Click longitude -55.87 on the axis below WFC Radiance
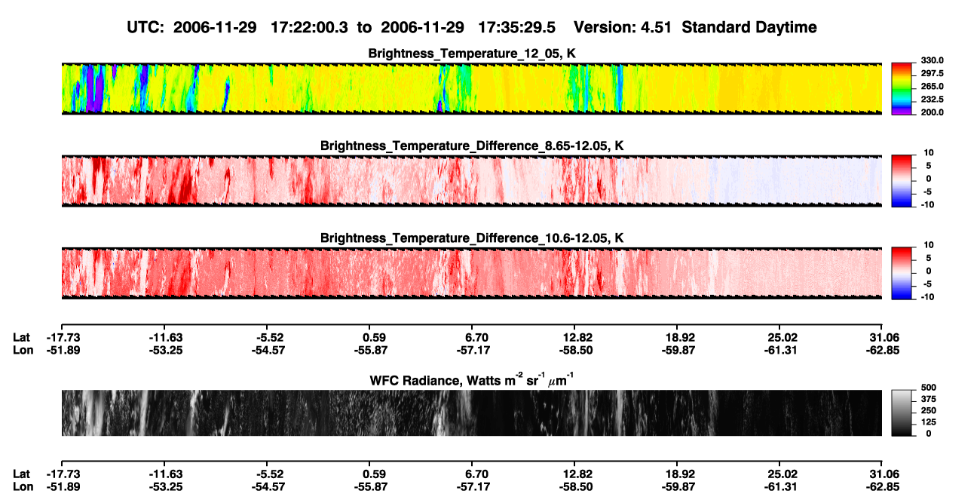 point(369,486)
